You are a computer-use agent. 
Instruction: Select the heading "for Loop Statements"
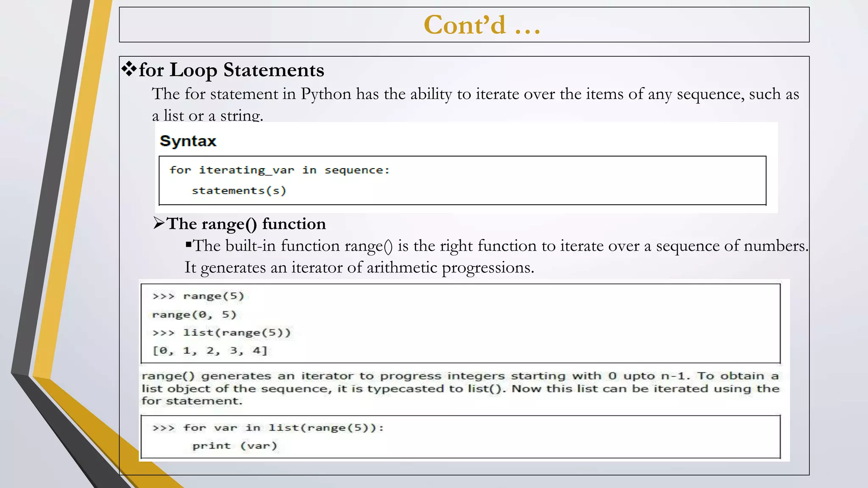pyautogui.click(x=231, y=70)
